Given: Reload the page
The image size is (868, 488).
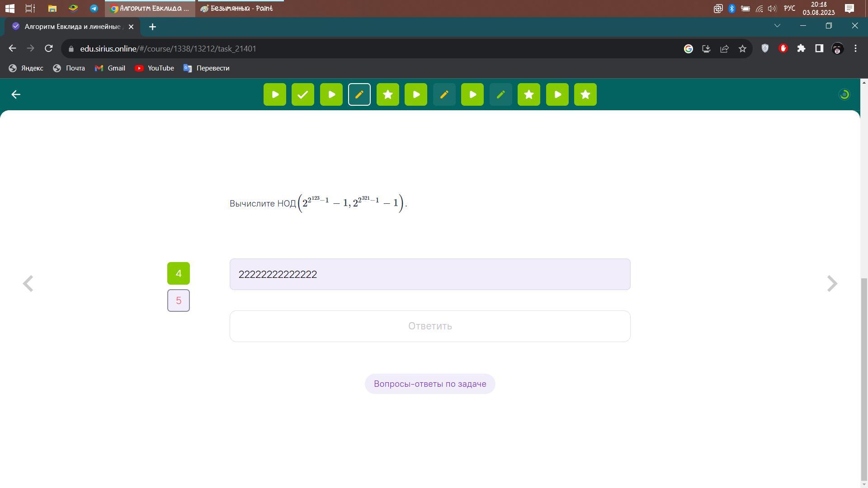Looking at the screenshot, I should [49, 48].
